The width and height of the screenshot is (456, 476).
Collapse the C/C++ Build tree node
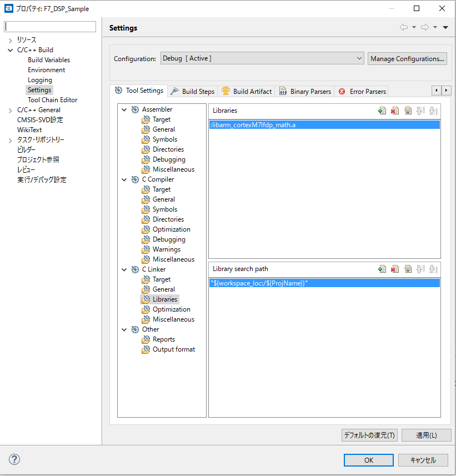coord(11,50)
